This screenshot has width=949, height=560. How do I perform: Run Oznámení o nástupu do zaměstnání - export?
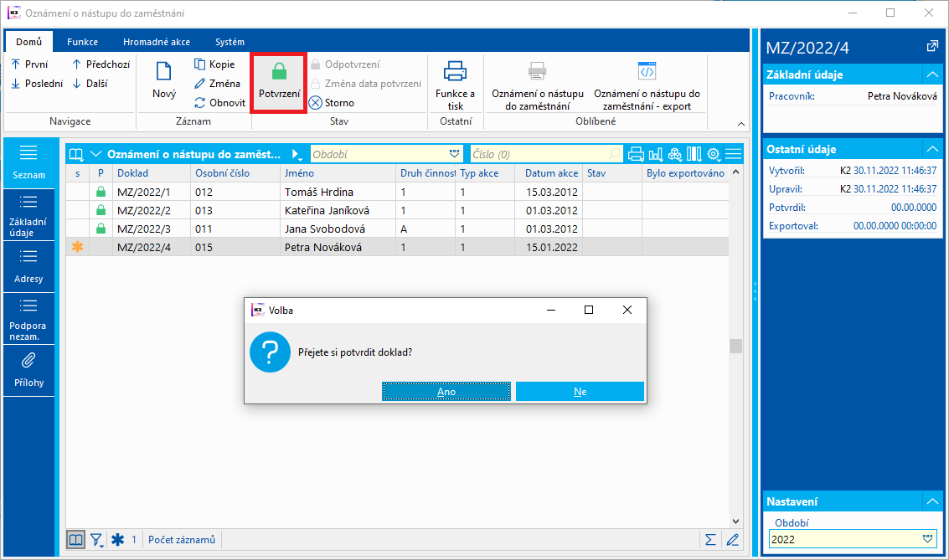(647, 85)
